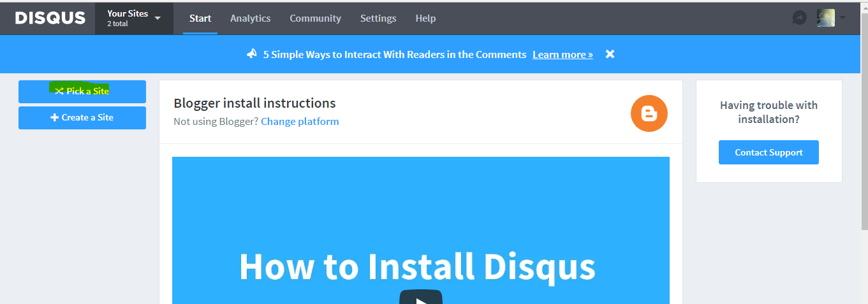868x304 pixels.
Task: Open the user avatar menu
Action: (x=831, y=18)
